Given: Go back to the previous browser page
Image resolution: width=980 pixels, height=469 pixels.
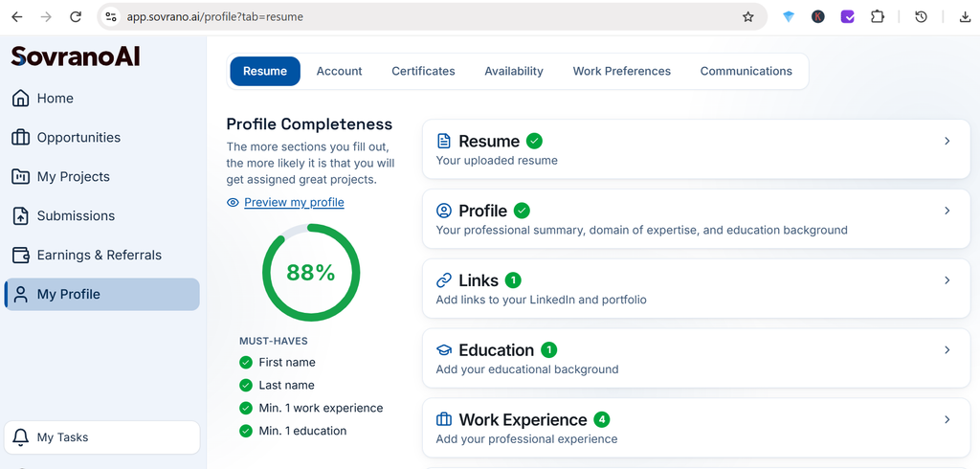Looking at the screenshot, I should (17, 17).
